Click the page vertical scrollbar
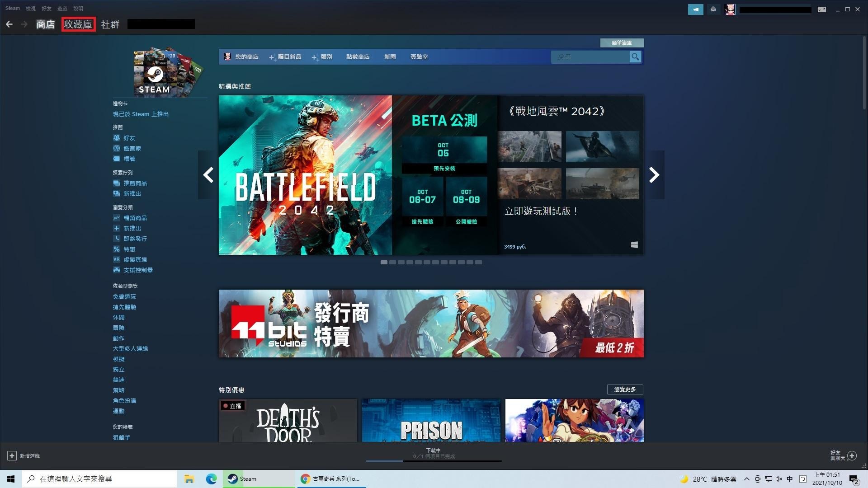Screen dimensions: 868x488 point(864,72)
